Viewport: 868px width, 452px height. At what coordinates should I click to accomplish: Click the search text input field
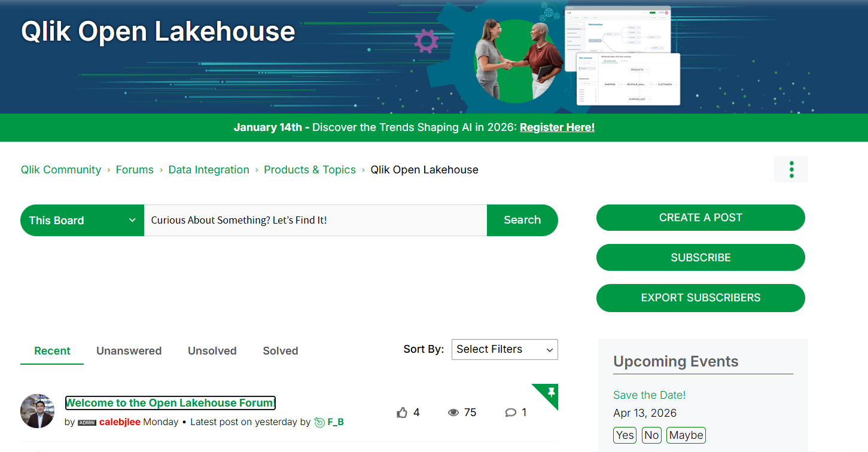point(315,220)
